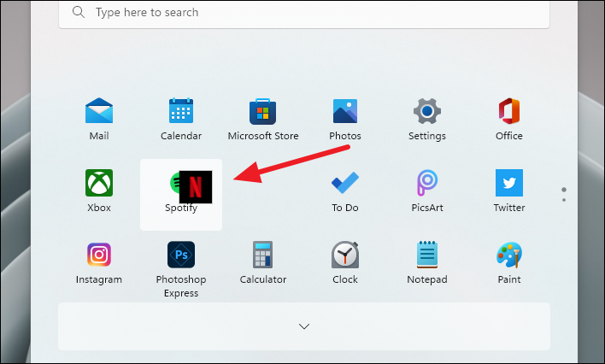605x364 pixels.
Task: Click the 'Microsoft Store' label text
Action: [263, 136]
